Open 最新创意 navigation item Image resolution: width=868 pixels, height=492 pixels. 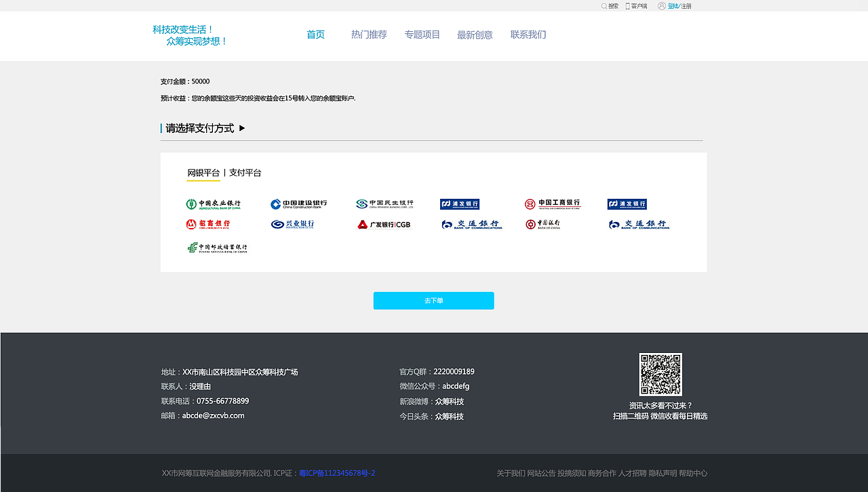pyautogui.click(x=475, y=35)
